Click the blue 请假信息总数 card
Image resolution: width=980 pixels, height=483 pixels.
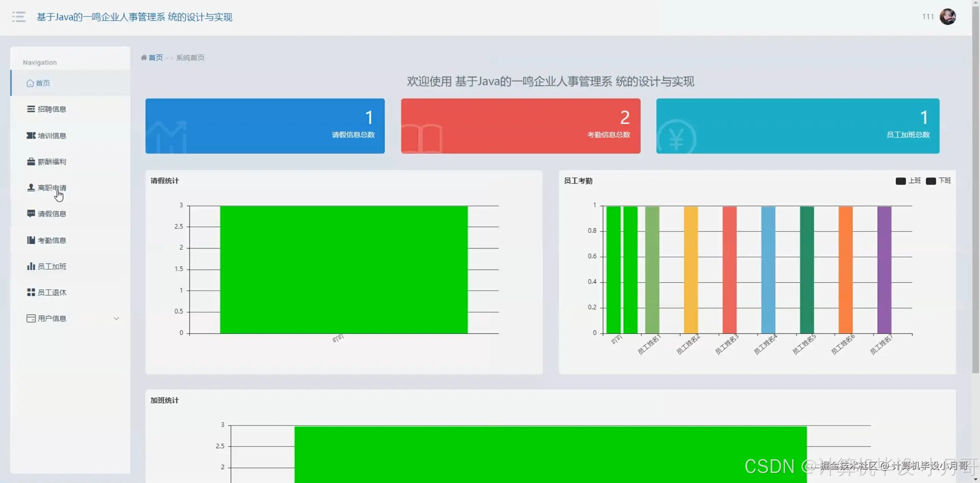click(x=265, y=126)
